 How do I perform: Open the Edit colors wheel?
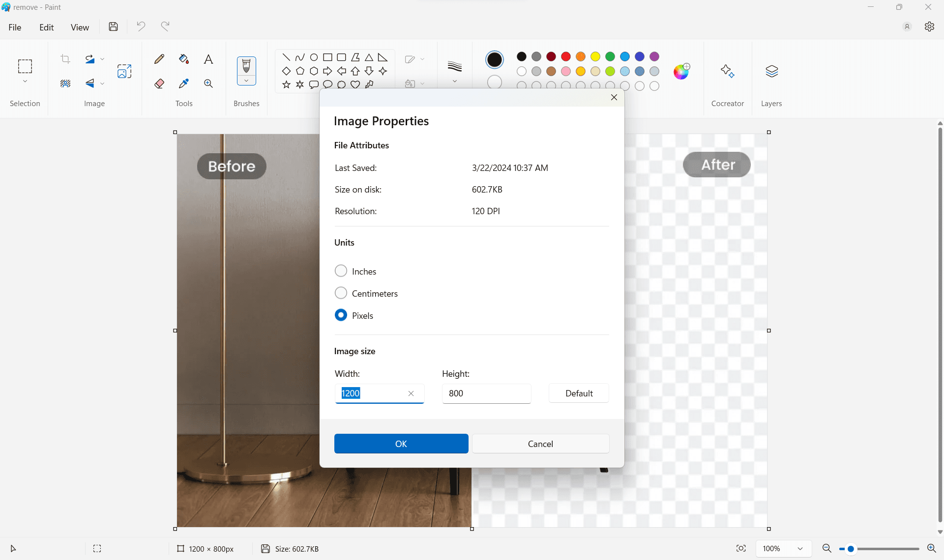681,71
